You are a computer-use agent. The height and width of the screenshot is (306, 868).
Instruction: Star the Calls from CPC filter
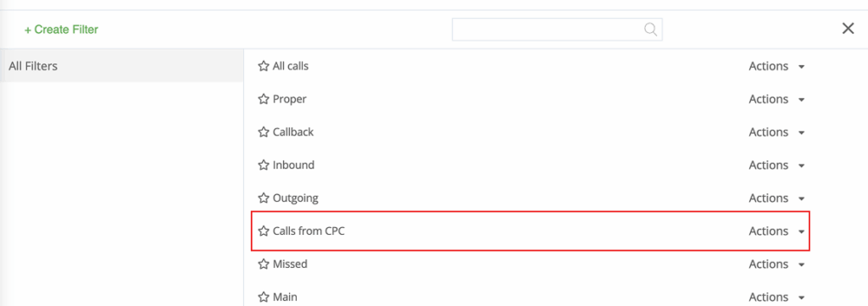[264, 231]
